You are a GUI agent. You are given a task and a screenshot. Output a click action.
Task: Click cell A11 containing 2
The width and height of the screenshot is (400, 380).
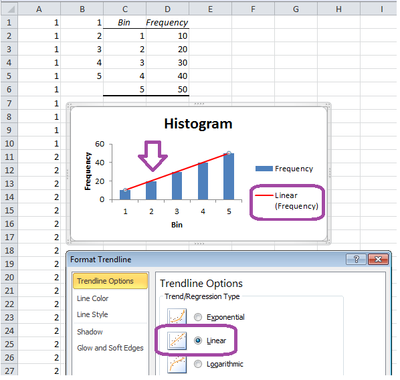tap(39, 157)
